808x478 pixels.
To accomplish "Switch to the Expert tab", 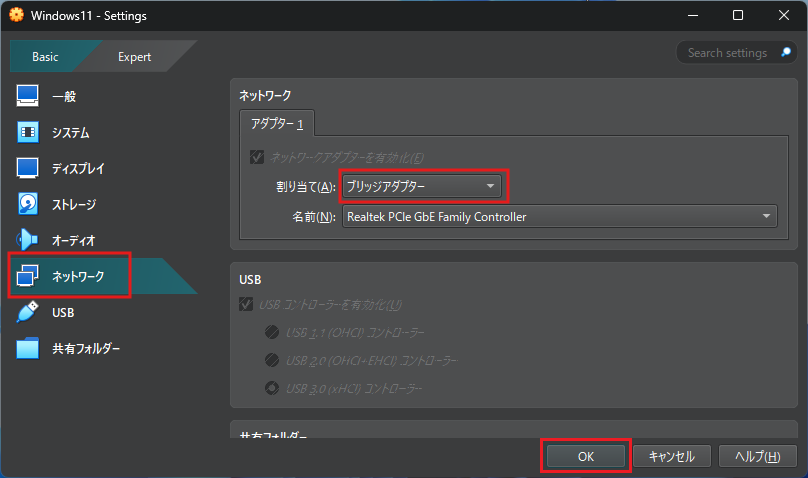I will 134,57.
